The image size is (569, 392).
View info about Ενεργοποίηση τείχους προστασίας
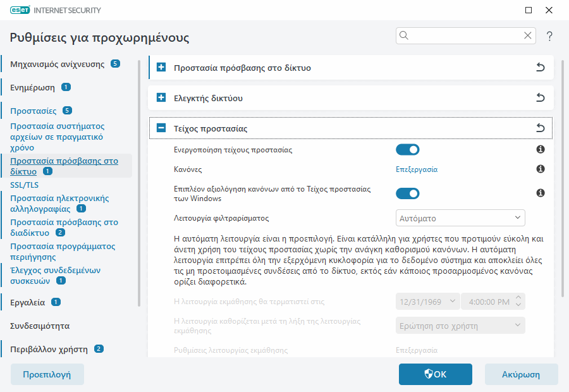[540, 149]
